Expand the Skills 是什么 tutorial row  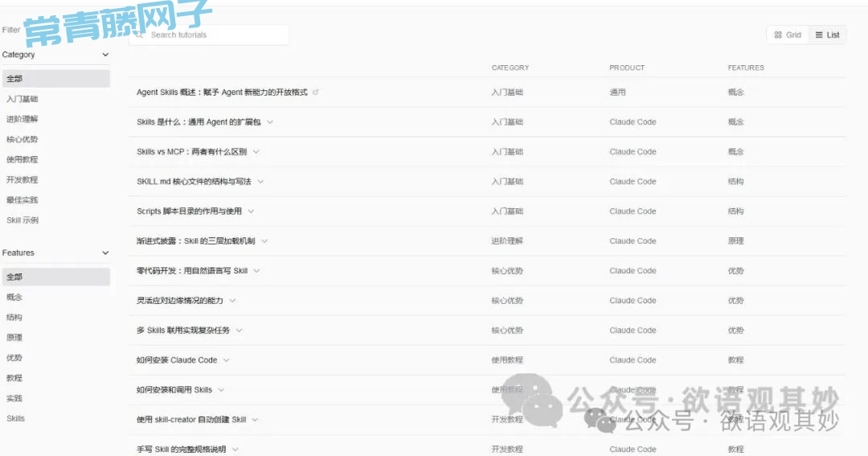[270, 122]
